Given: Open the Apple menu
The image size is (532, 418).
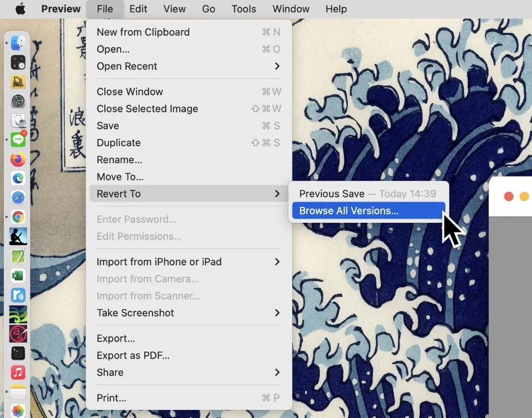Looking at the screenshot, I should pos(20,9).
